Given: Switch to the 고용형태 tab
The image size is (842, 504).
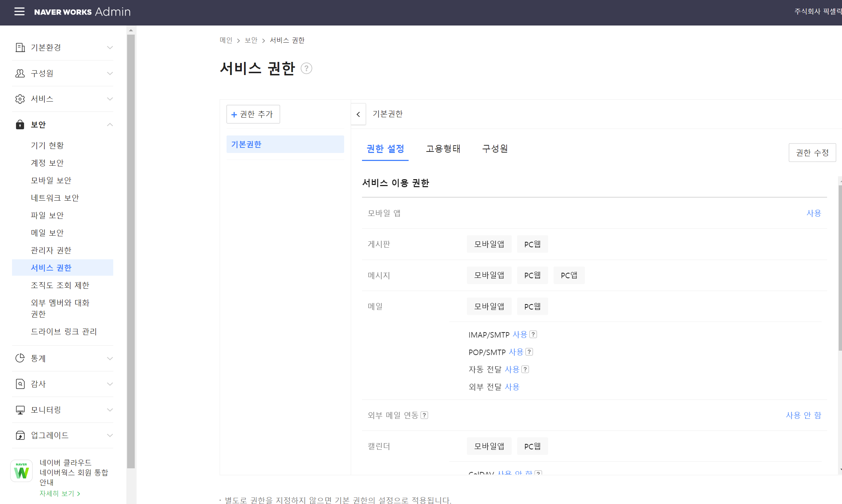Looking at the screenshot, I should click(x=443, y=149).
